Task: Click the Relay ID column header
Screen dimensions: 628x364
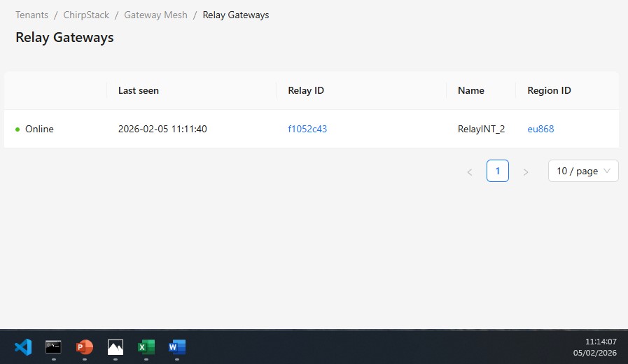Action: click(x=306, y=90)
